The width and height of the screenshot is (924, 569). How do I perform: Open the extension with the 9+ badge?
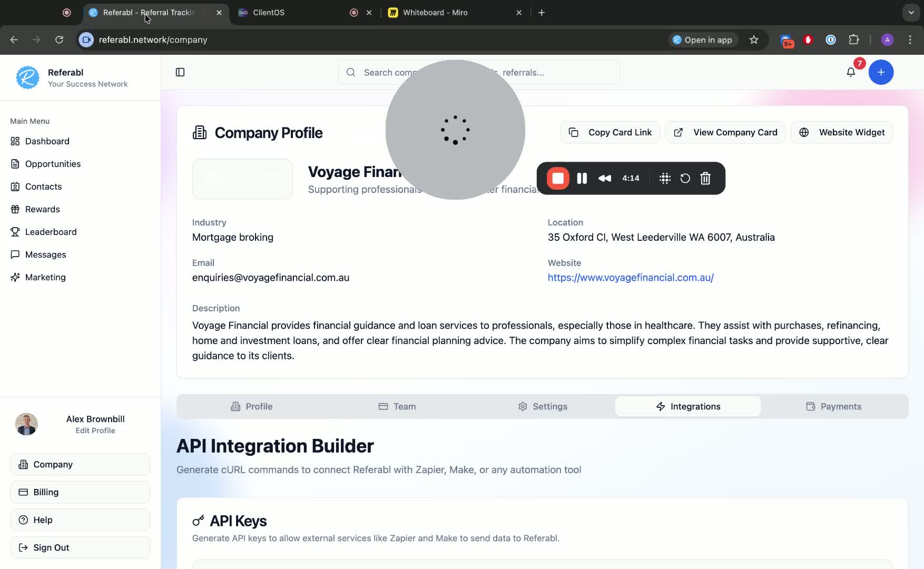787,41
